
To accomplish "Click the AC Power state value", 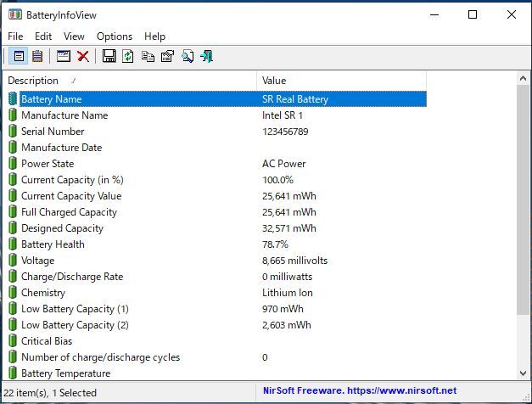I will coord(283,163).
